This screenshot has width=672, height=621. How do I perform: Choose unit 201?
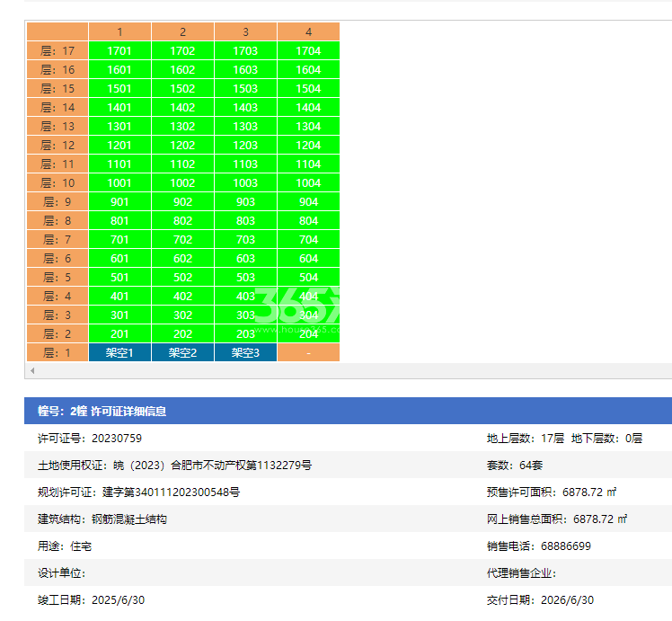pos(119,333)
